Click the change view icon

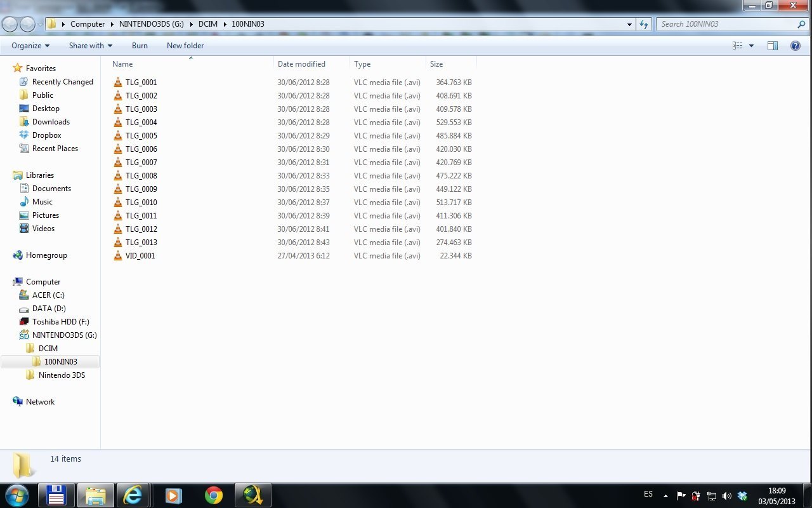[x=738, y=46]
